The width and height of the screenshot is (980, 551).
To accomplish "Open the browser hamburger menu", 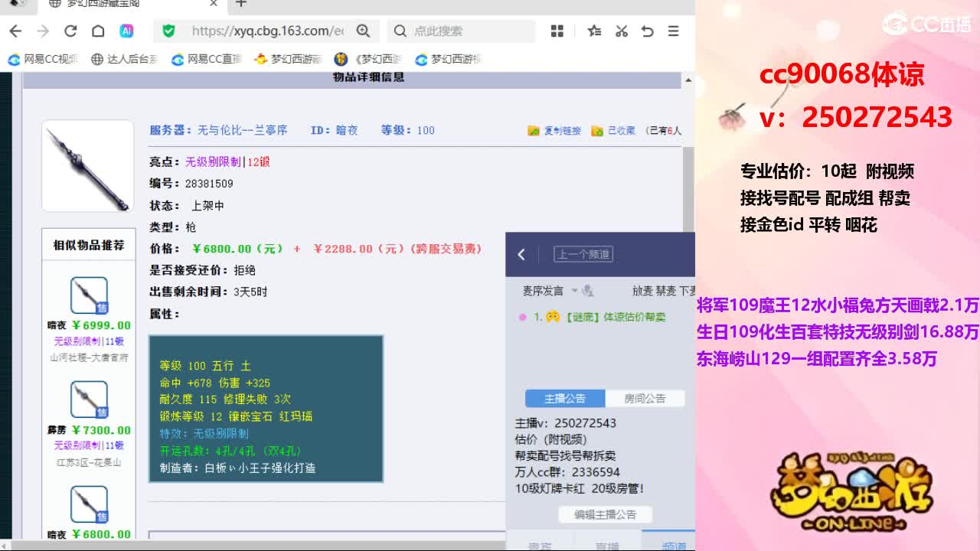I will (674, 31).
